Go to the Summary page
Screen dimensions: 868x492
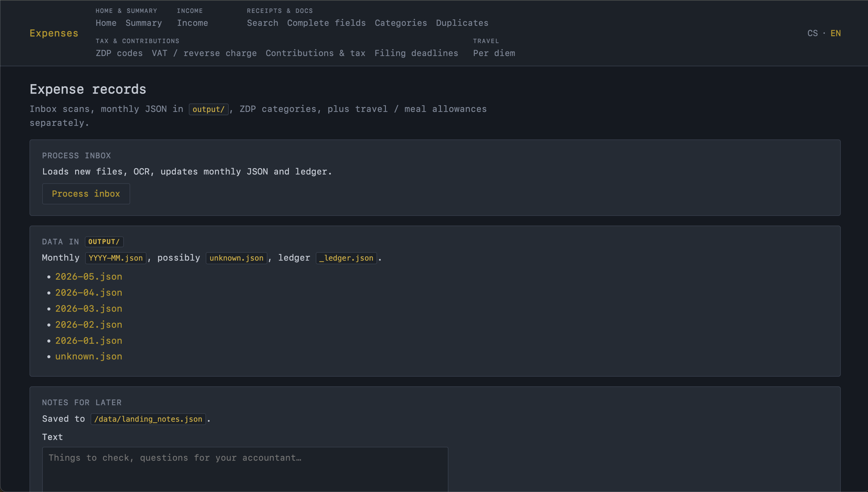click(144, 23)
